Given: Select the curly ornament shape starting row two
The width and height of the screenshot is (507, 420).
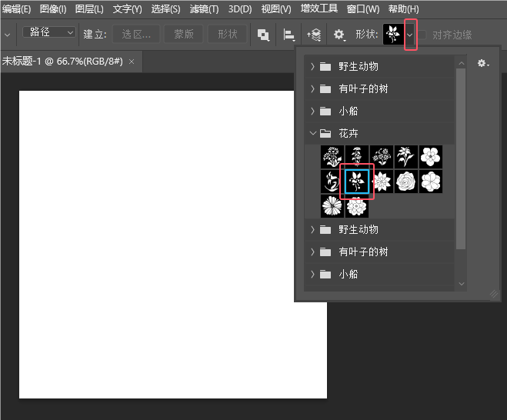Looking at the screenshot, I should tap(331, 182).
